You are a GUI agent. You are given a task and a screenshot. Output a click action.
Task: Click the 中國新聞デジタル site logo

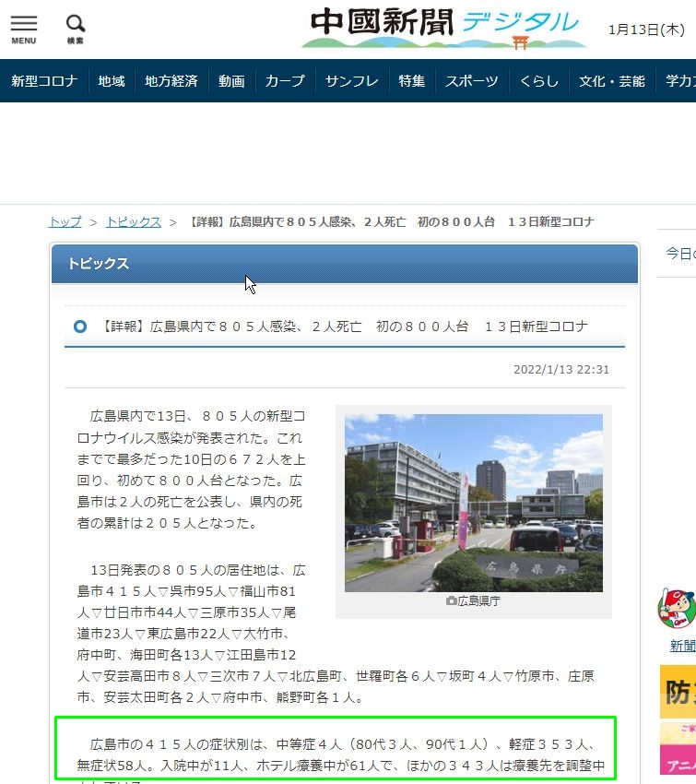coord(444,29)
